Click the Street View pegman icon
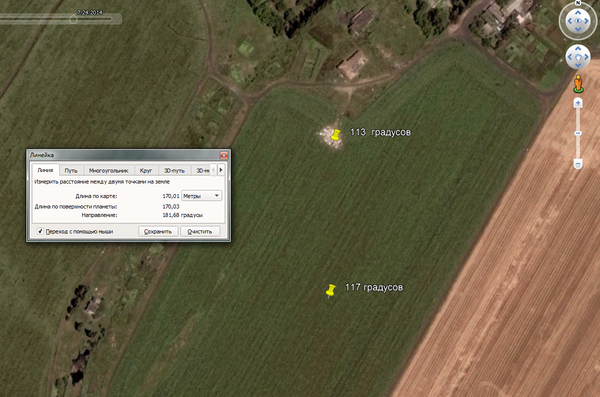 (578, 83)
